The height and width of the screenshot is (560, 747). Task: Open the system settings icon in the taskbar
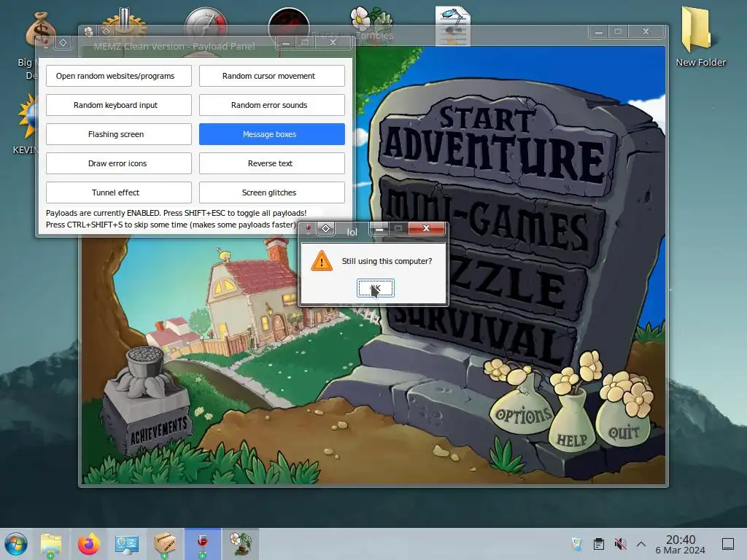(x=127, y=544)
